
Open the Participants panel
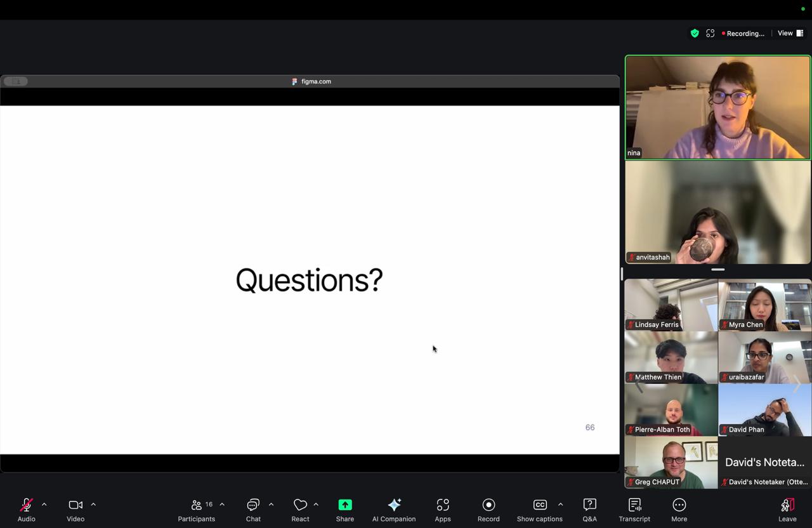coord(197,506)
